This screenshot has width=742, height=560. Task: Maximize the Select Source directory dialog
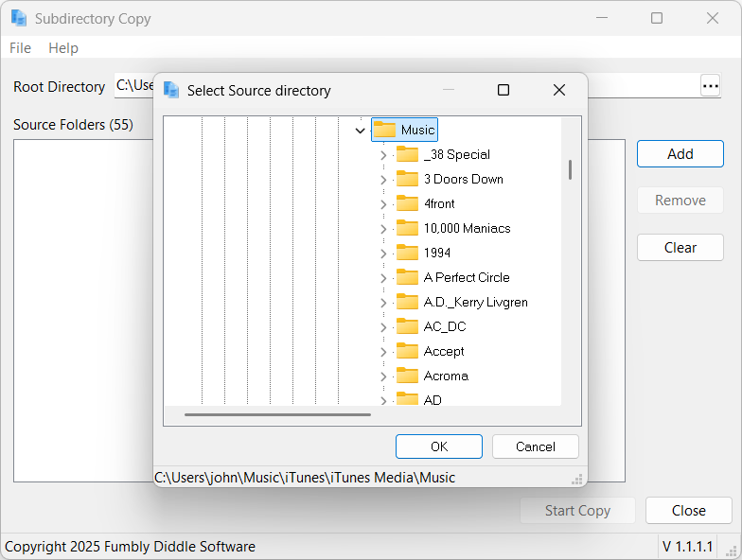(503, 90)
